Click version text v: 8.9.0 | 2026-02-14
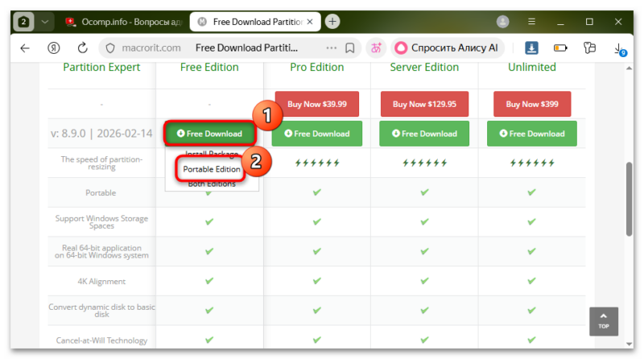The width and height of the screenshot is (644, 359). pos(101,134)
